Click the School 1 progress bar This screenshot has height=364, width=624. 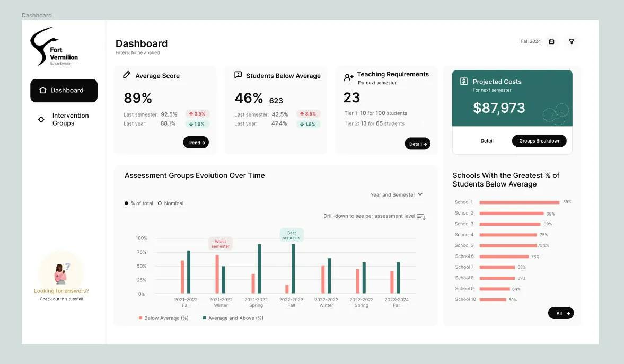(518, 202)
